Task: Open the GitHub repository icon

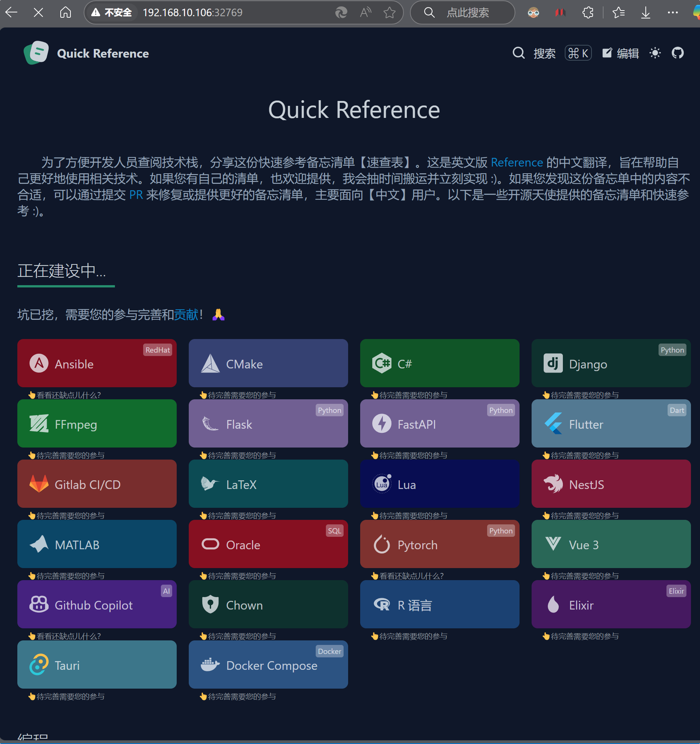Action: click(677, 53)
